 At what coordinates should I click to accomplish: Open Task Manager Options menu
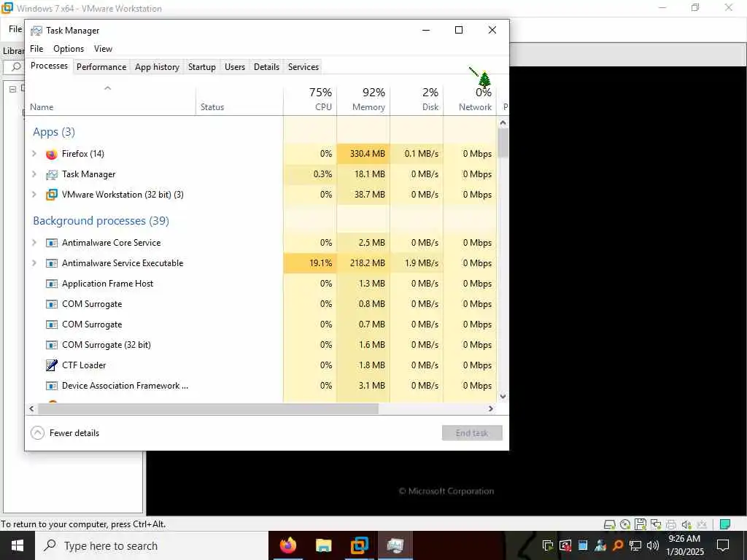tap(69, 49)
